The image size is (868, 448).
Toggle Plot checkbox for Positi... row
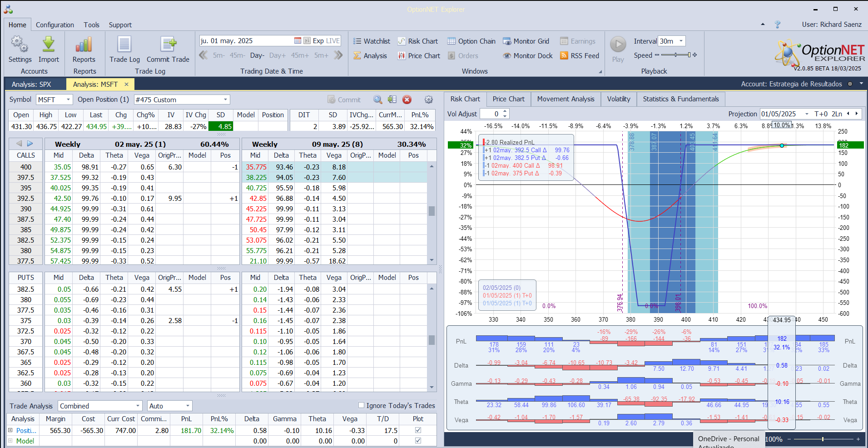click(x=418, y=430)
